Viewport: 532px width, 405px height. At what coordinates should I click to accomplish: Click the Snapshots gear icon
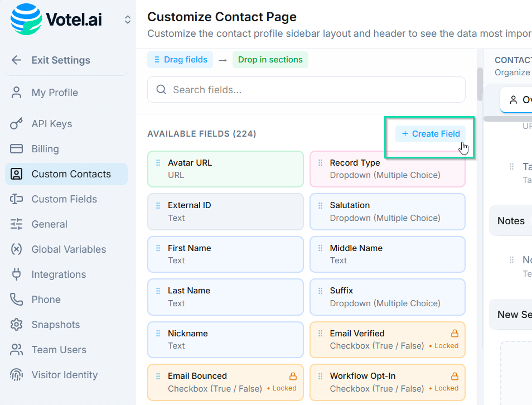(17, 325)
